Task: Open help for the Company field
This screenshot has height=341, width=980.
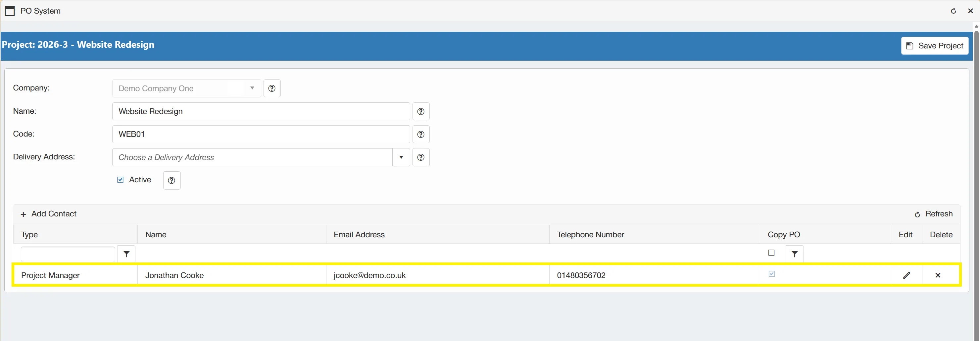Action: pyautogui.click(x=271, y=88)
